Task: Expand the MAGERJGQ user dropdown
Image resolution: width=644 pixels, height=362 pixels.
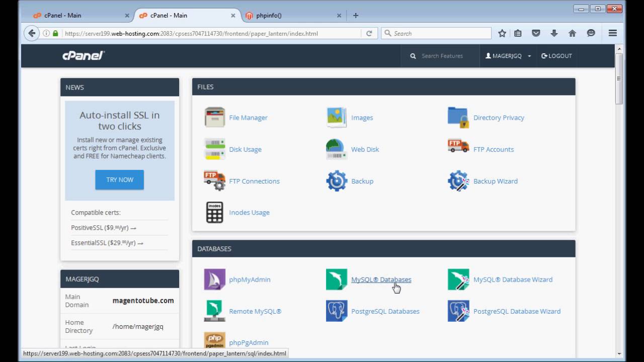Action: click(x=508, y=56)
